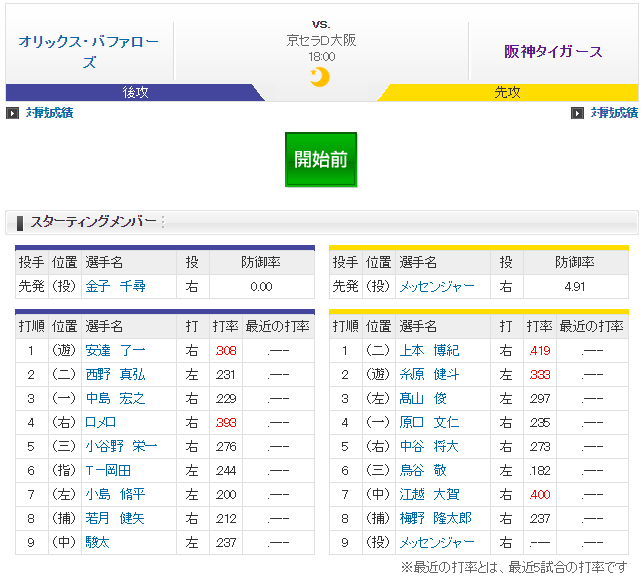Click ロメロ's batting average .393

click(226, 422)
